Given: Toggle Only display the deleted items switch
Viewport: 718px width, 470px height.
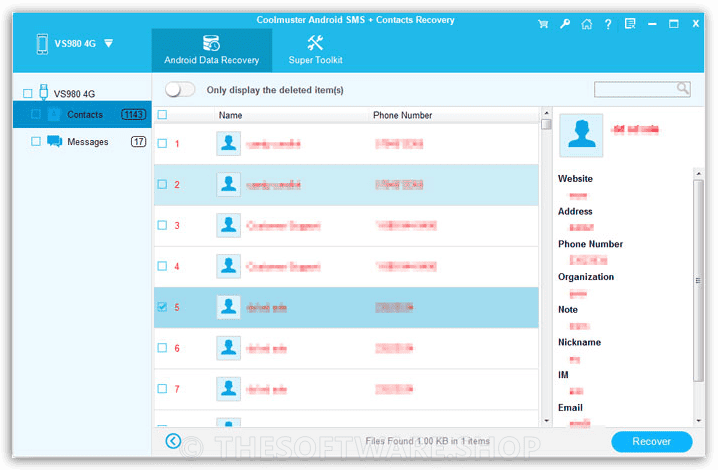Looking at the screenshot, I should [180, 89].
